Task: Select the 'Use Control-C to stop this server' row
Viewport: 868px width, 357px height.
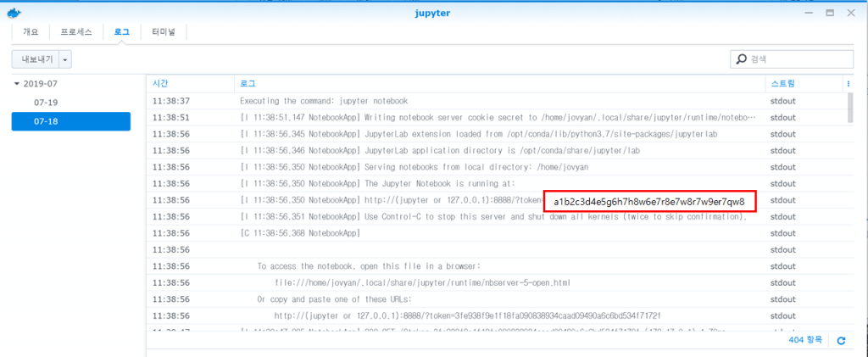Action: tap(497, 216)
